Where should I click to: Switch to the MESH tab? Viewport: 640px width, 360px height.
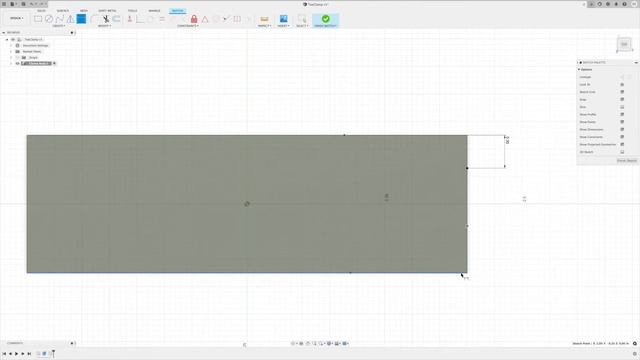pyautogui.click(x=84, y=11)
